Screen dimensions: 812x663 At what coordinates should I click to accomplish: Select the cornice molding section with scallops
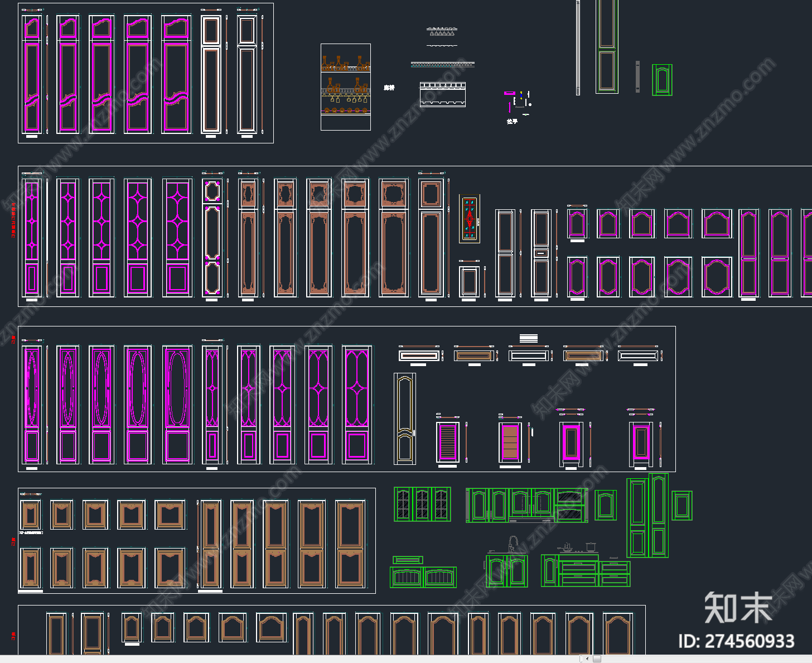point(443,94)
